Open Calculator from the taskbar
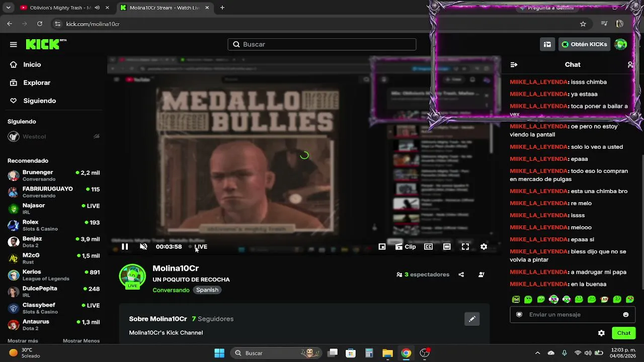Image resolution: width=644 pixels, height=362 pixels. click(369, 353)
